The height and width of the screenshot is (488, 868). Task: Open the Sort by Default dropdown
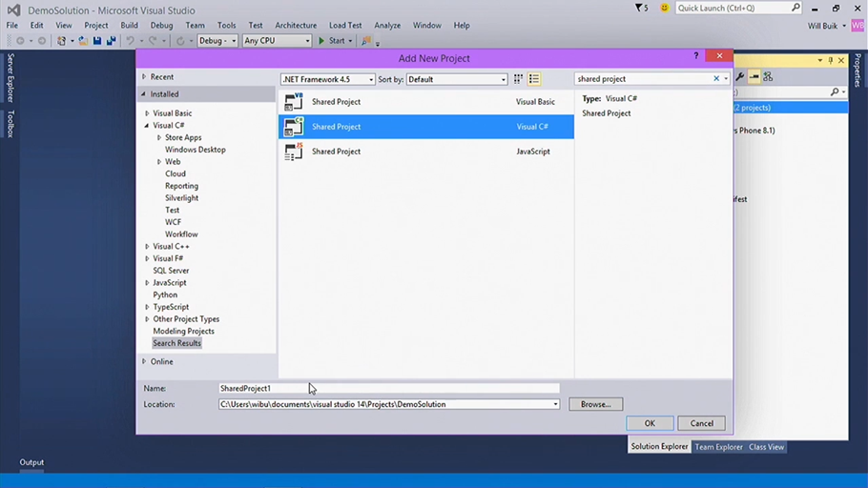tap(457, 79)
